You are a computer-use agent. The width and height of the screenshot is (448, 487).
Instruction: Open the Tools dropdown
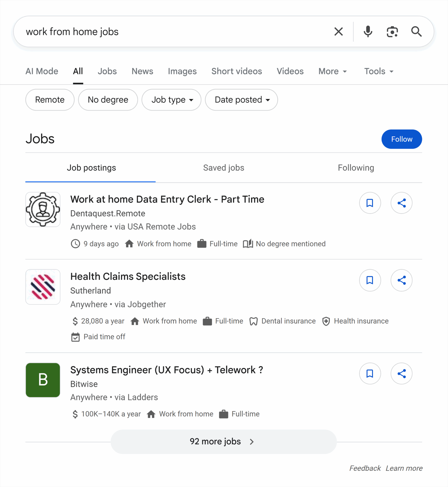(x=379, y=71)
